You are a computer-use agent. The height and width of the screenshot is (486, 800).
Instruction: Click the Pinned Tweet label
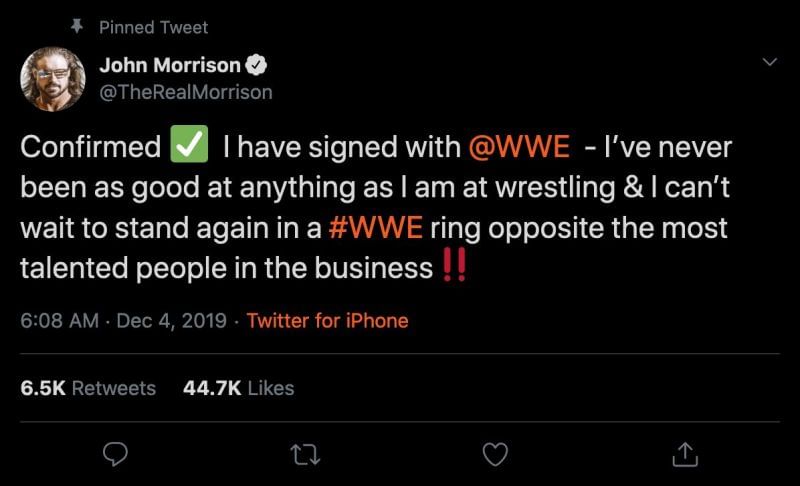pyautogui.click(x=154, y=27)
